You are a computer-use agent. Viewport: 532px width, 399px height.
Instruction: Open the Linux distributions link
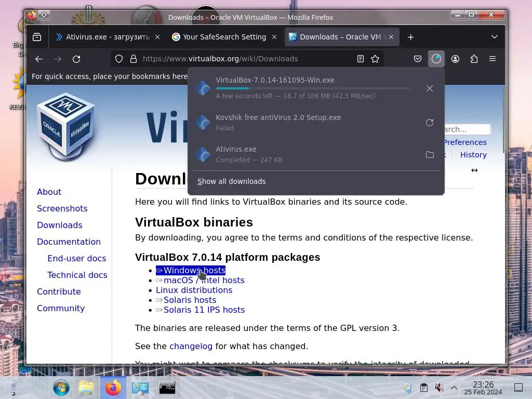194,290
